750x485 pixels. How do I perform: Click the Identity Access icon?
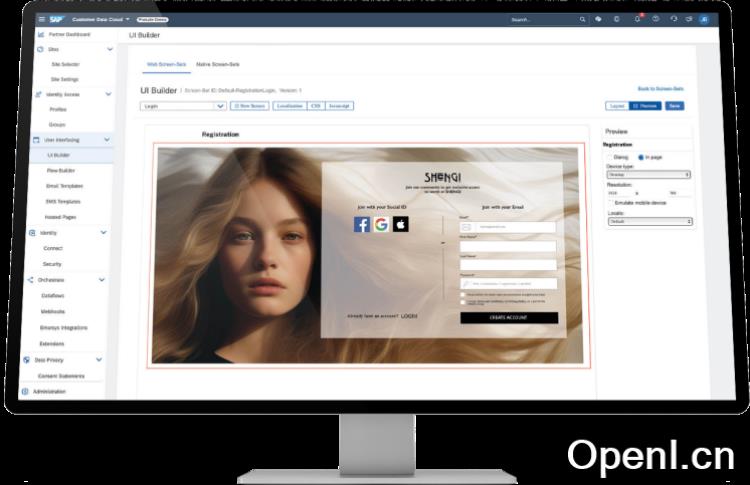38,94
